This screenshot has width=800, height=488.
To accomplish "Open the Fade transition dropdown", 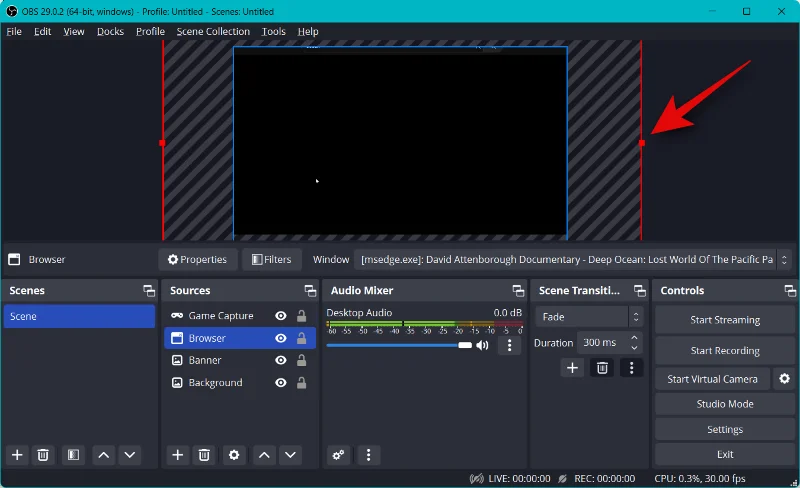I will tap(589, 317).
